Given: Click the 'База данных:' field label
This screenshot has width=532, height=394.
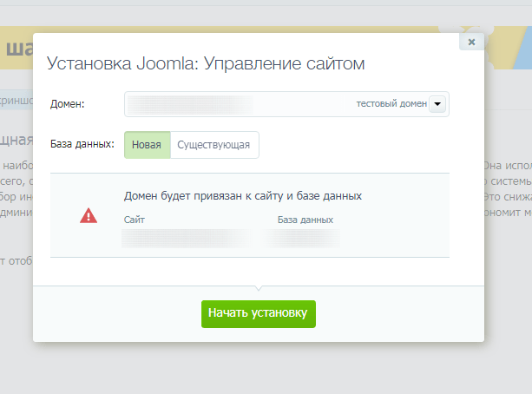Looking at the screenshot, I should click(82, 144).
